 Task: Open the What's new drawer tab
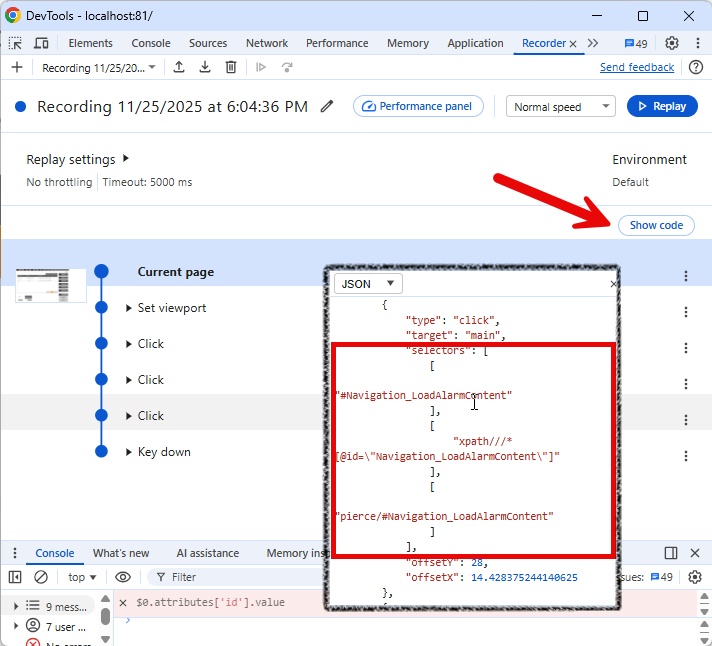[x=121, y=553]
